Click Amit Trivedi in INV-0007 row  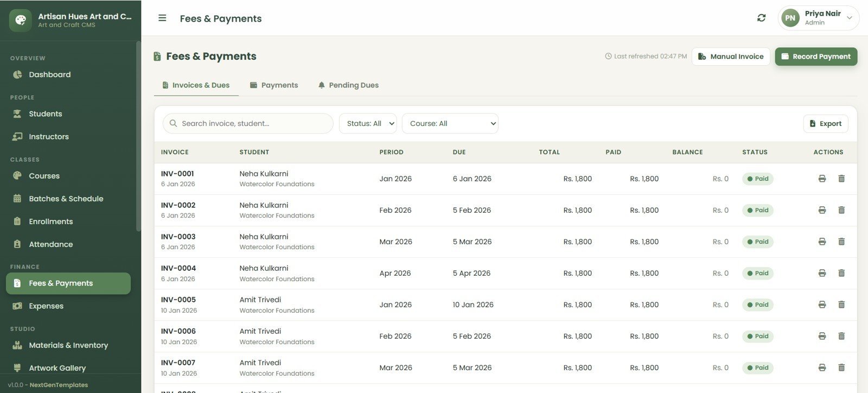[260, 363]
